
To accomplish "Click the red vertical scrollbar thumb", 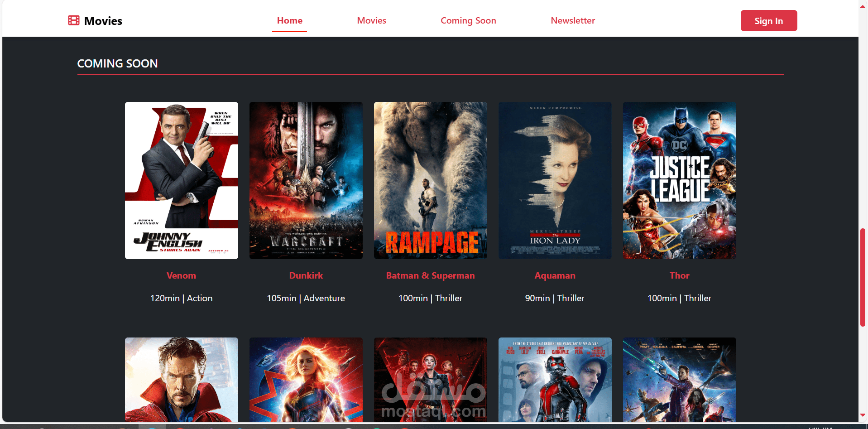I will (863, 277).
